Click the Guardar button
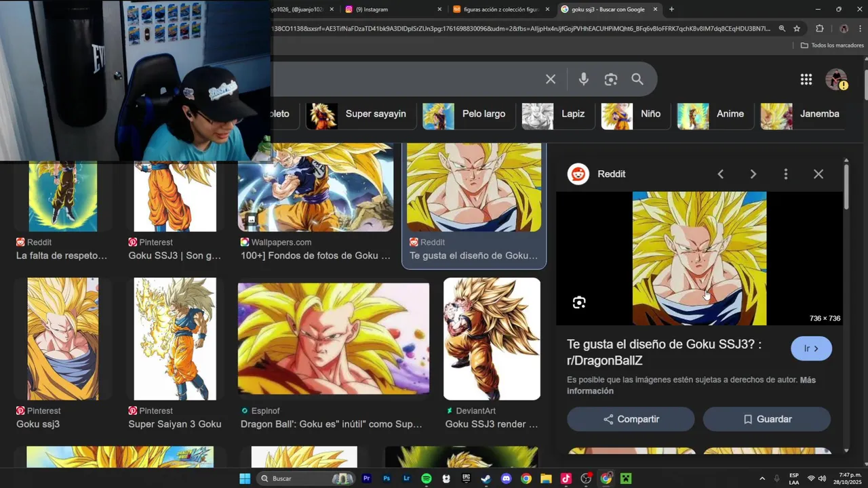 tap(767, 420)
